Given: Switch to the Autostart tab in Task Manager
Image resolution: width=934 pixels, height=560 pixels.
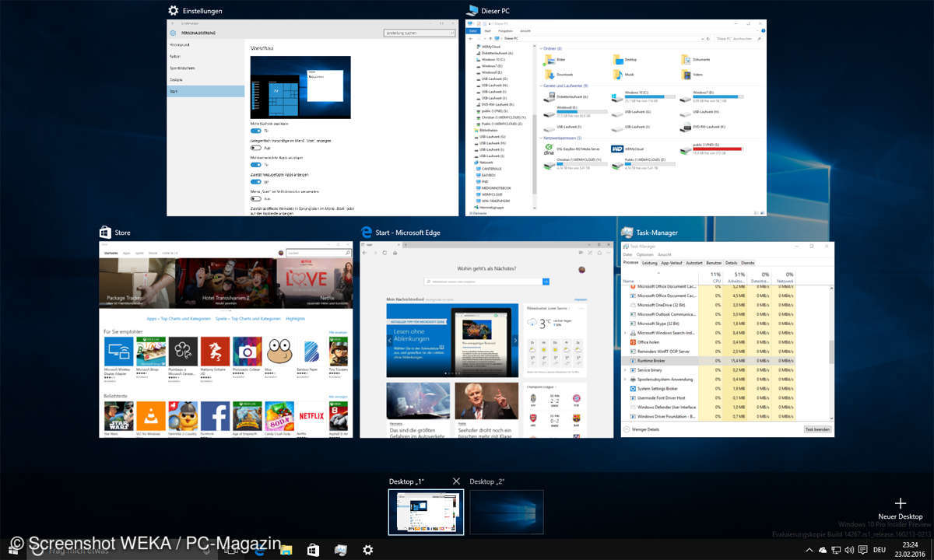Looking at the screenshot, I should tap(694, 263).
